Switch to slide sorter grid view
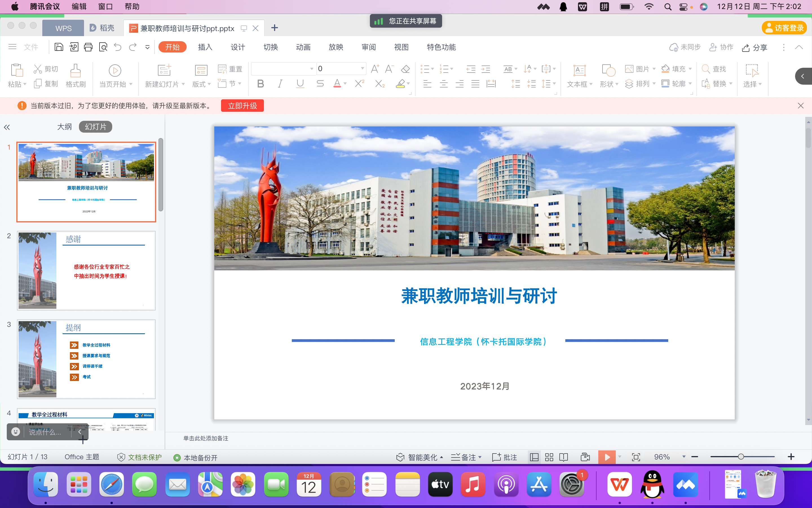Viewport: 812px width, 508px height. click(x=549, y=457)
